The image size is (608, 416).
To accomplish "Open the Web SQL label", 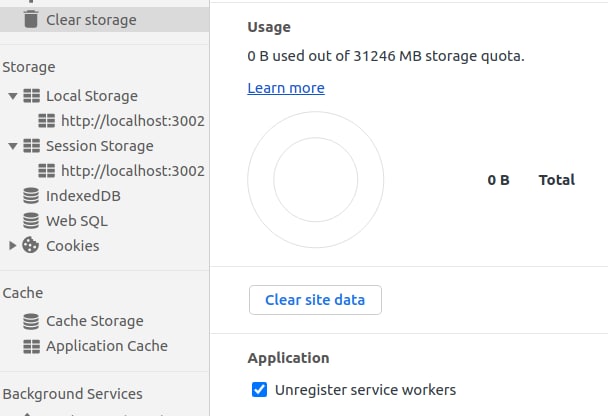I will pos(76,221).
